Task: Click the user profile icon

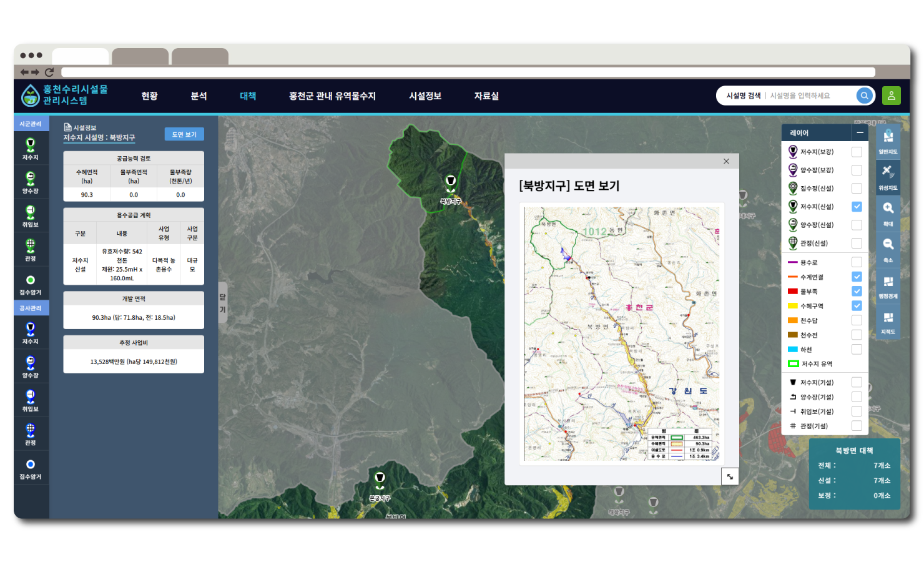Action: (x=891, y=96)
